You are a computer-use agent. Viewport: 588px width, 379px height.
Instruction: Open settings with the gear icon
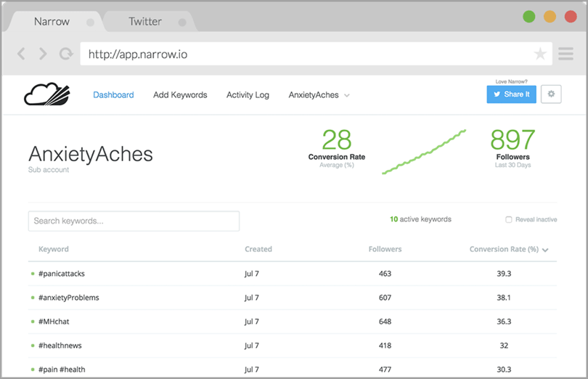[551, 94]
